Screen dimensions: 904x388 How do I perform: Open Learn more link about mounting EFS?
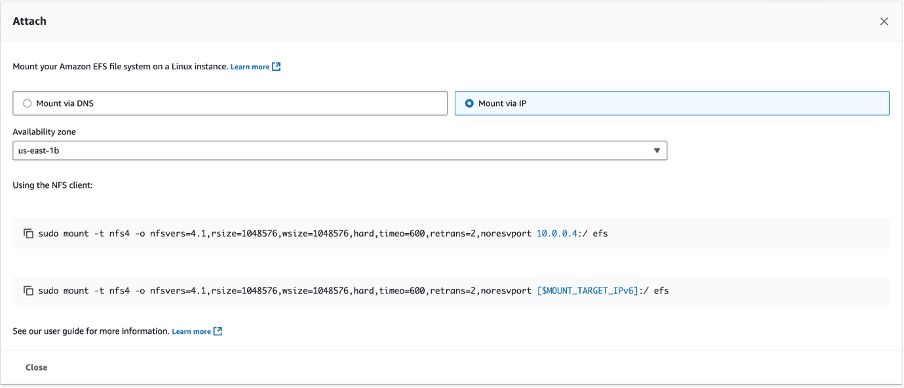(x=250, y=67)
